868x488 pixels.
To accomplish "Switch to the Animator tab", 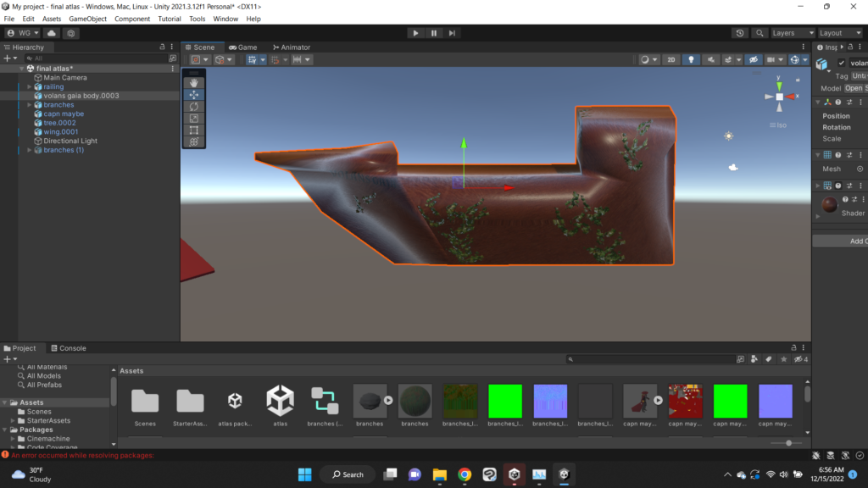I will coord(292,47).
